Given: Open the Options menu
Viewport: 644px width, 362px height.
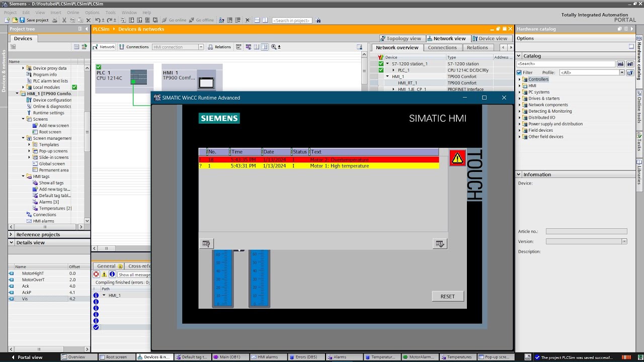Looking at the screenshot, I should point(92,13).
